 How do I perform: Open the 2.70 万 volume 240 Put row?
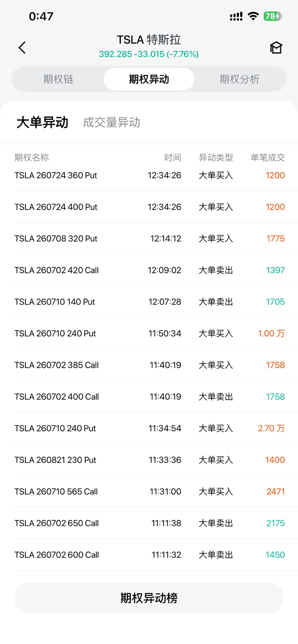coord(149,428)
